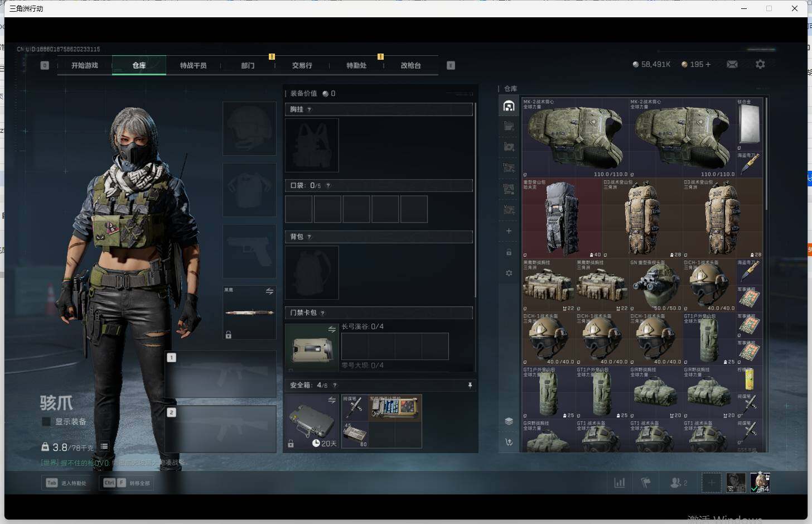812x524 pixels.
Task: Click the empty 背包 backpack slot
Action: pyautogui.click(x=312, y=272)
